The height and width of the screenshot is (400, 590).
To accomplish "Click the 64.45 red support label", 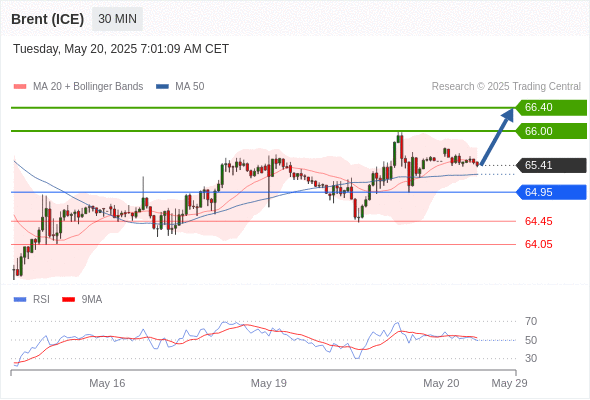I will pyautogui.click(x=538, y=221).
